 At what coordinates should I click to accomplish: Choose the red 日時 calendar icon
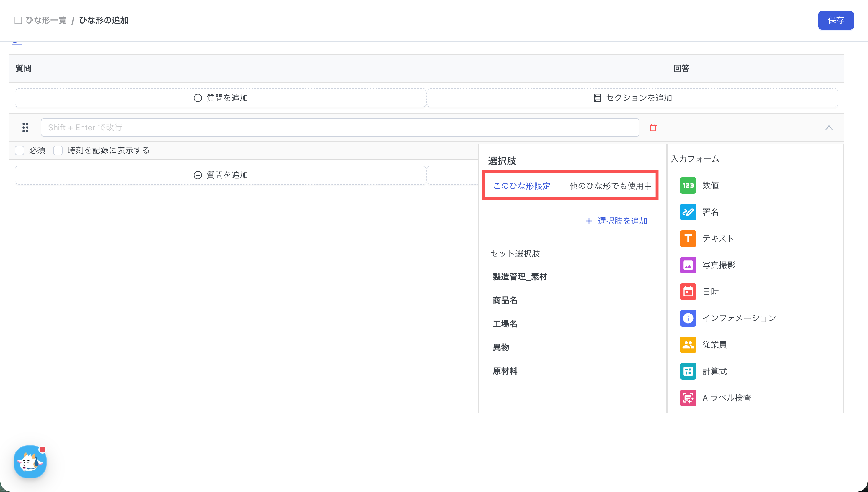tap(688, 292)
